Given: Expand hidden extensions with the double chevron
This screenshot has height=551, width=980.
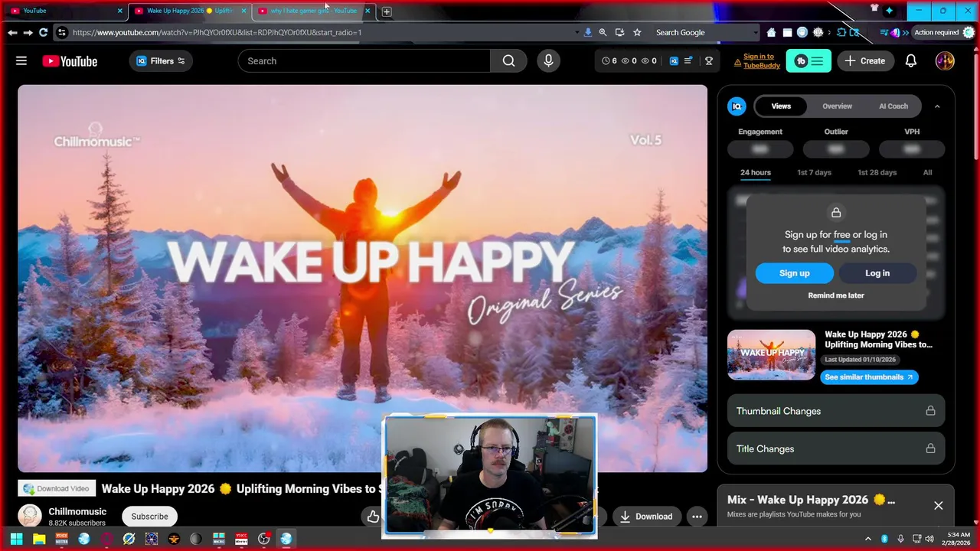Looking at the screenshot, I should point(905,32).
